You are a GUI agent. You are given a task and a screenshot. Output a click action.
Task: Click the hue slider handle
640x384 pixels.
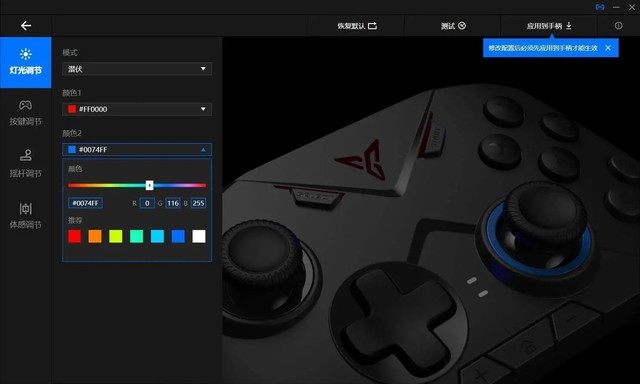point(149,185)
